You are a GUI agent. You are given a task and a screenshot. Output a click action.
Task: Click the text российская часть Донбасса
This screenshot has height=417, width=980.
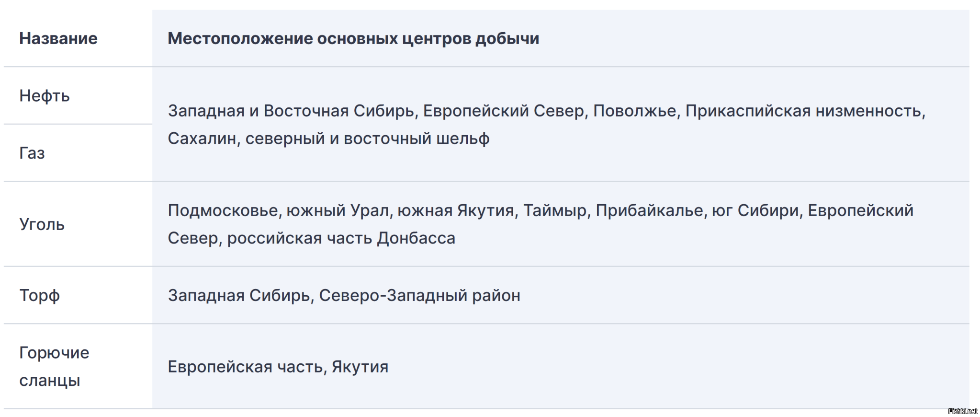pyautogui.click(x=341, y=238)
